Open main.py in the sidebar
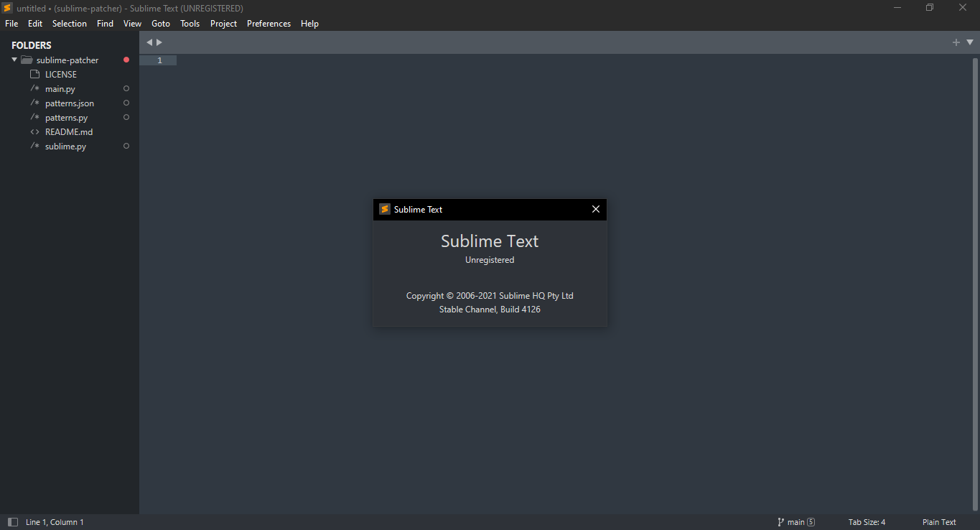This screenshot has height=530, width=980. click(60, 89)
